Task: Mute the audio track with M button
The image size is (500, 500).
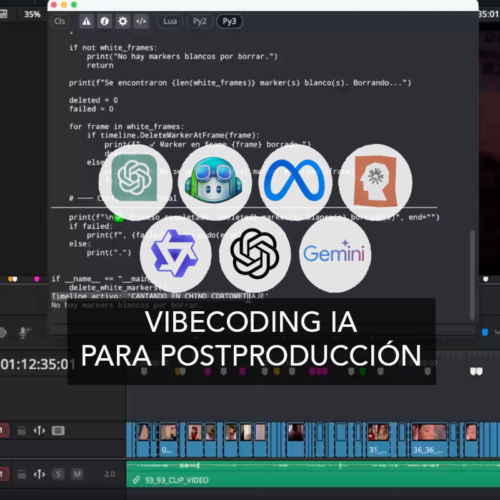Action: point(77,474)
